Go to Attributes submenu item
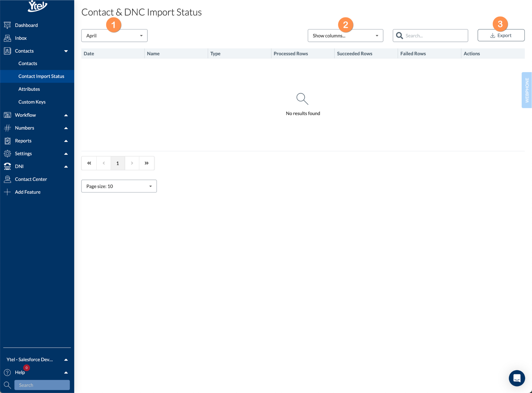Screen dimensions: 532x393 (29, 89)
